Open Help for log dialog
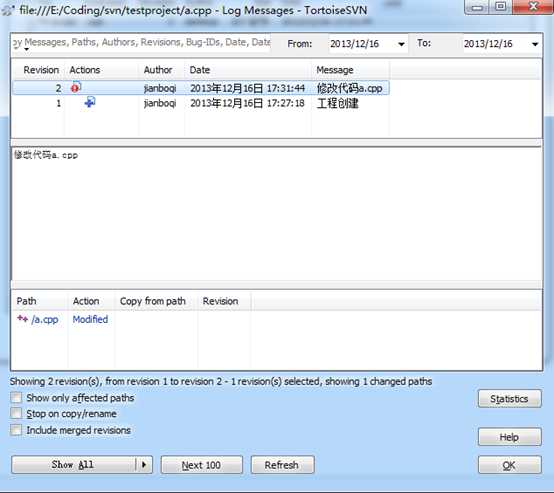 pos(509,437)
